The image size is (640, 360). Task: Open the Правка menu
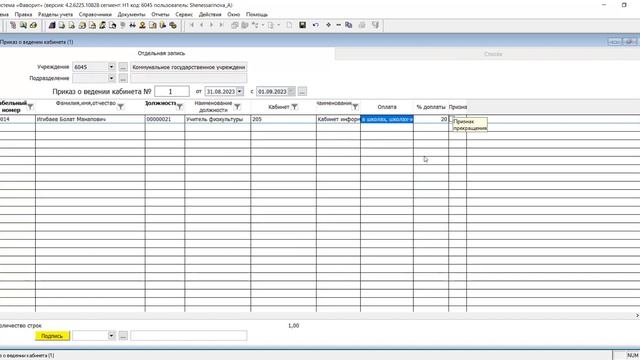(x=23, y=14)
